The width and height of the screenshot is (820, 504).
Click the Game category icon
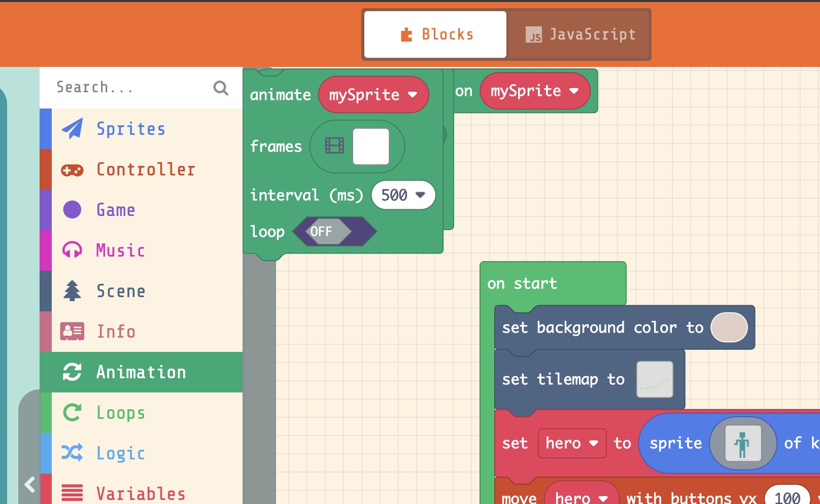72,209
